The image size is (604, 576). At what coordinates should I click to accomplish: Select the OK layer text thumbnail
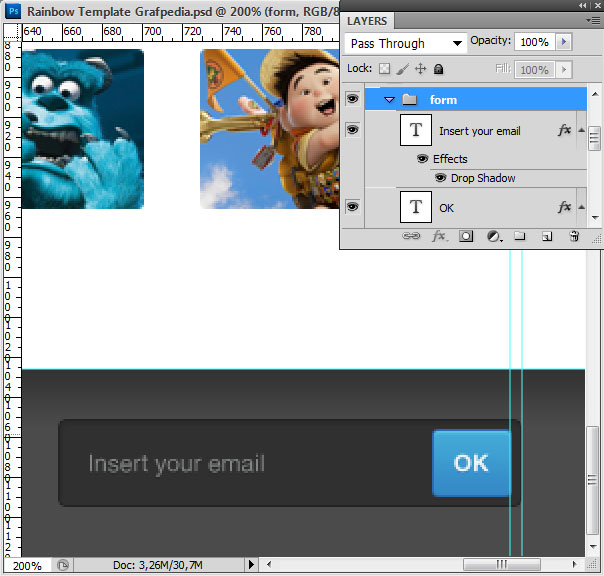pyautogui.click(x=416, y=207)
